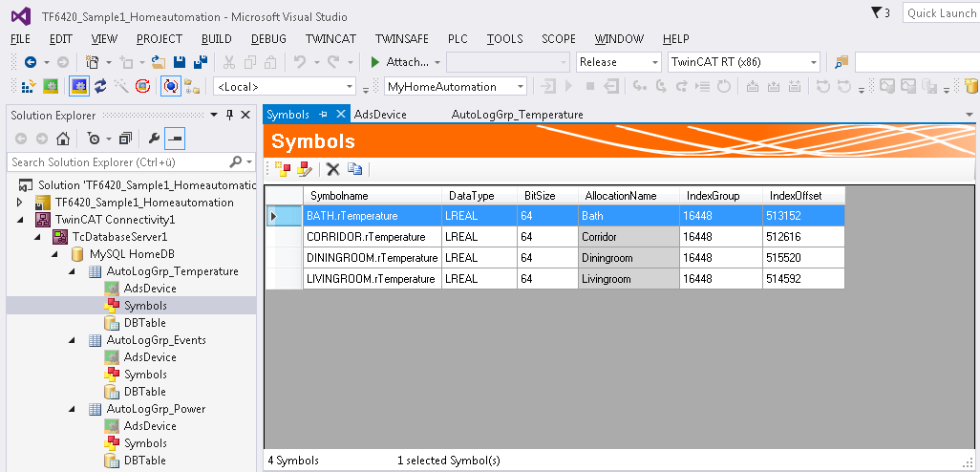Click Pending Changes Filter clock icon
Image resolution: width=980 pixels, height=472 pixels.
click(x=94, y=139)
